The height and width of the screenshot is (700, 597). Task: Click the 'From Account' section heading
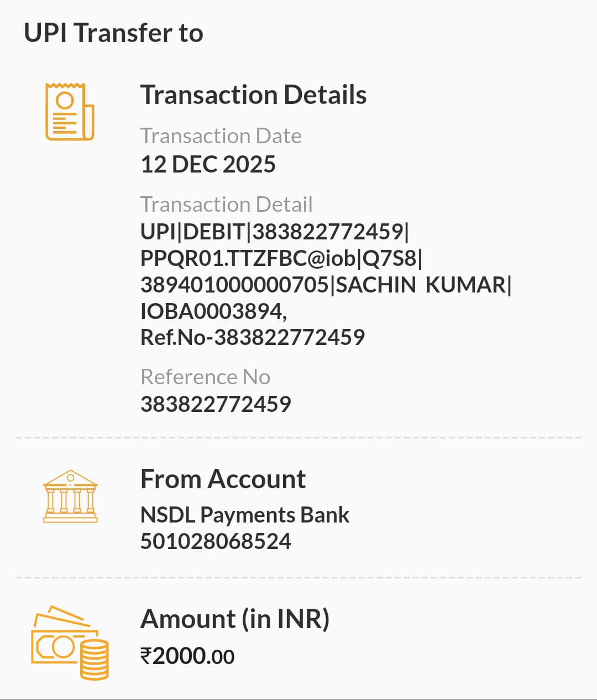223,479
